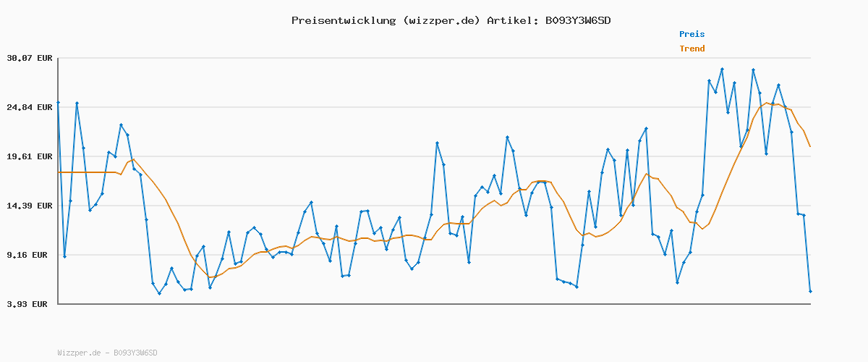Viewport: 868px width, 362px height.
Task: Click the lowest dip of the orange trend line
Action: pyautogui.click(x=210, y=277)
